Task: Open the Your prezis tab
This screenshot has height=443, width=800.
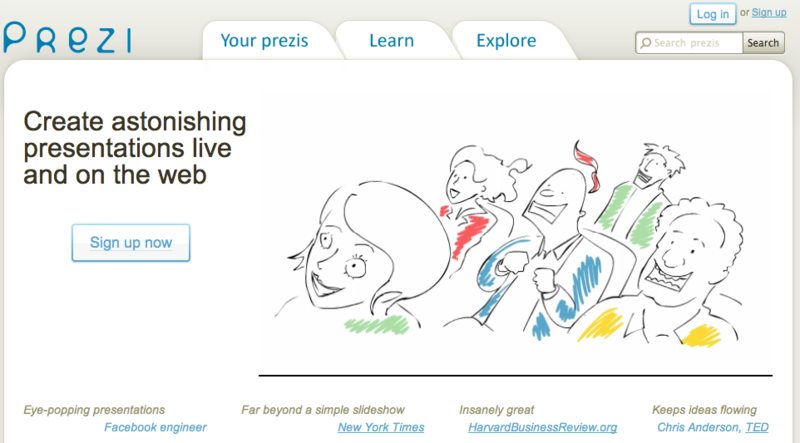Action: [264, 41]
